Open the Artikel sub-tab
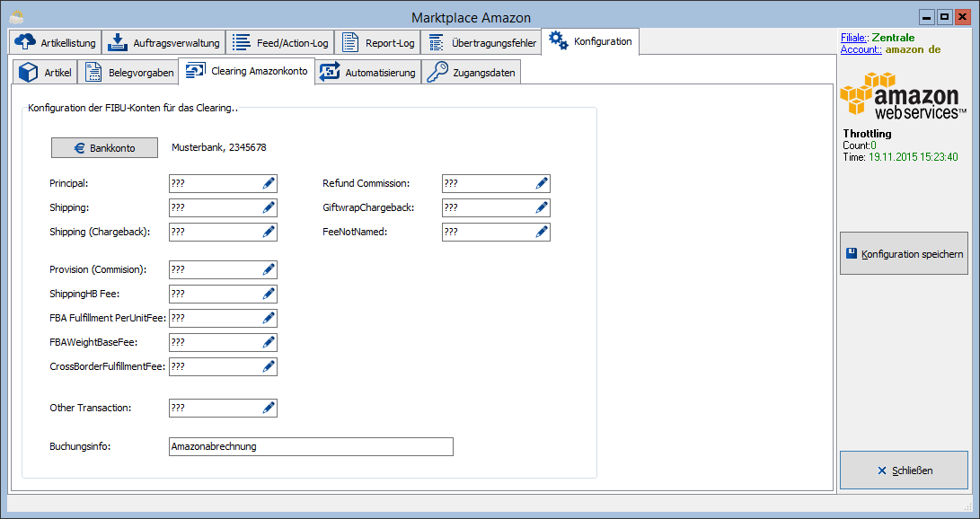The height and width of the screenshot is (519, 980). coord(45,73)
